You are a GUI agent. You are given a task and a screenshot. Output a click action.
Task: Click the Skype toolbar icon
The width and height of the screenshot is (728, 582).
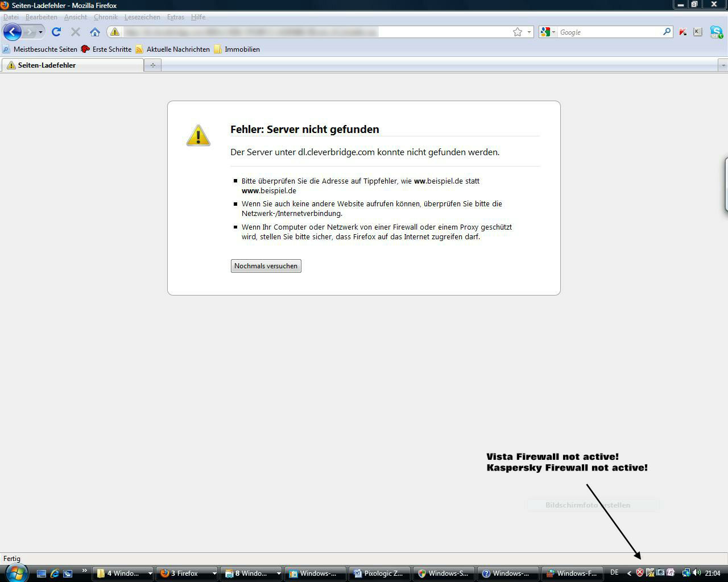(x=716, y=32)
